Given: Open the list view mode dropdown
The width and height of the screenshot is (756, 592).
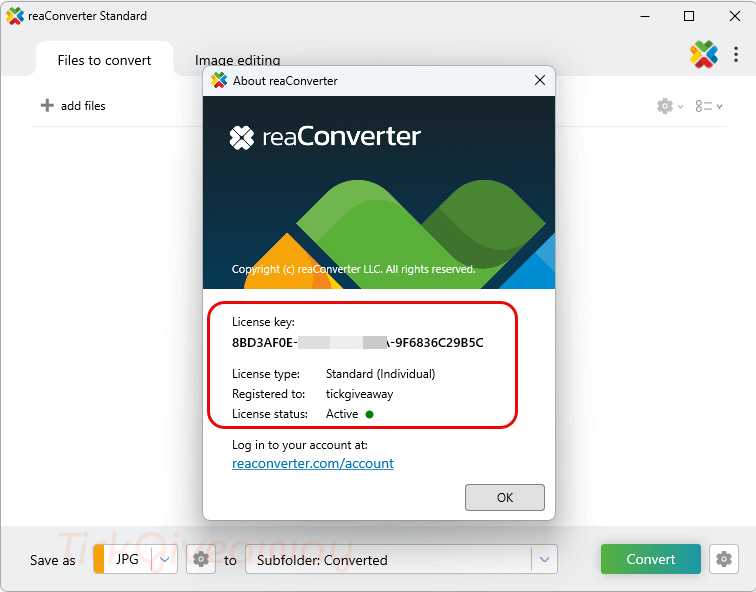Looking at the screenshot, I should pos(708,106).
